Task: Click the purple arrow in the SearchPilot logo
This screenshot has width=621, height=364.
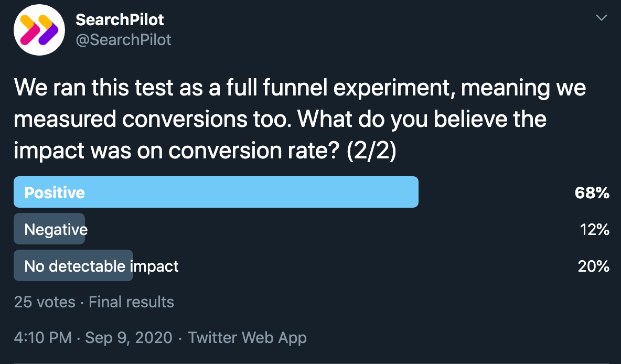Action: click(x=48, y=30)
